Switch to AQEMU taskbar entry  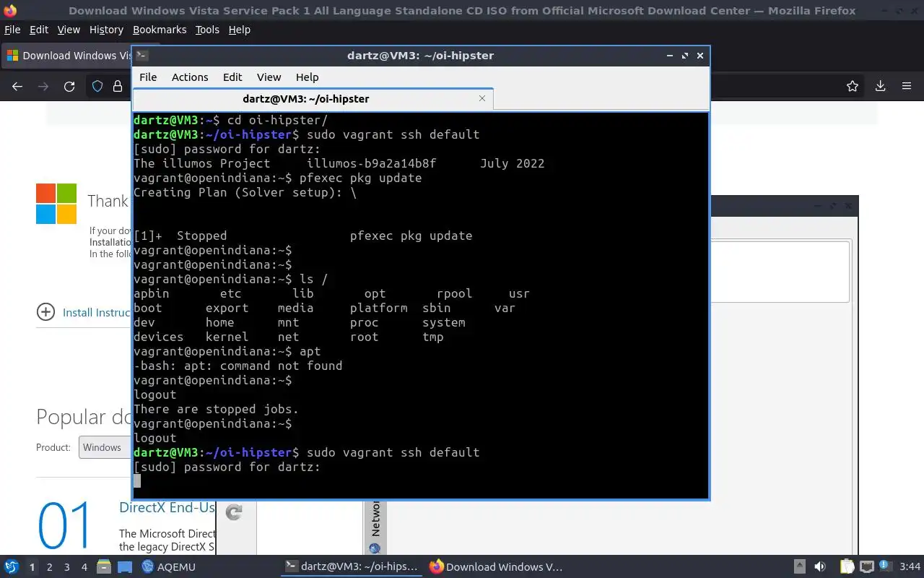coord(168,566)
